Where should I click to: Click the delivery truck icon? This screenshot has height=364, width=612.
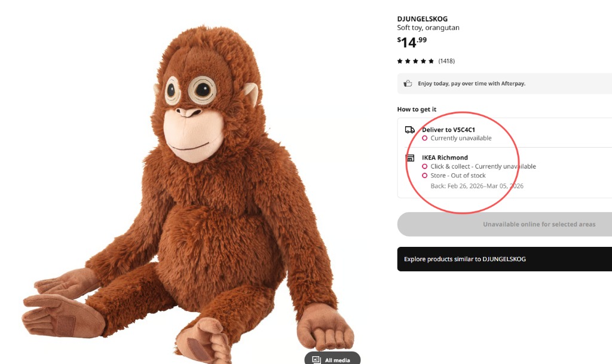409,130
